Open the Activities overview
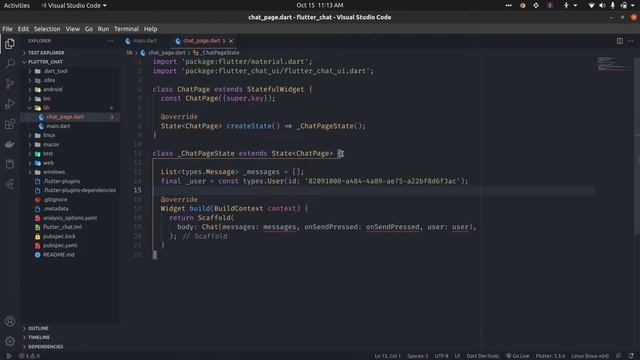This screenshot has height=360, width=640. (17, 5)
